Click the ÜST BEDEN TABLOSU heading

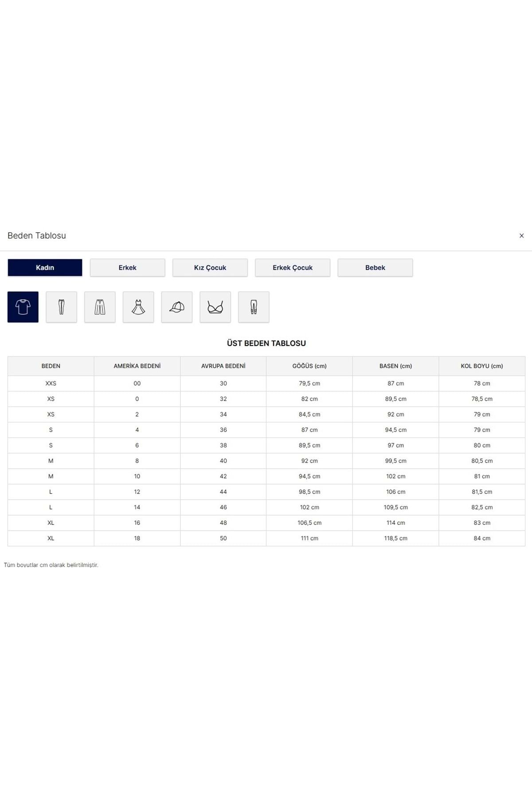[266, 343]
